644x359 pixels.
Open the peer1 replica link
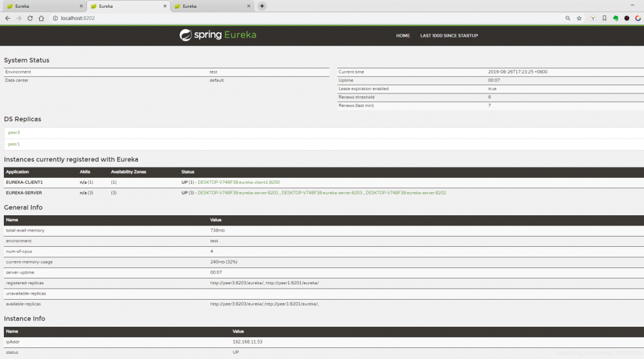14,144
